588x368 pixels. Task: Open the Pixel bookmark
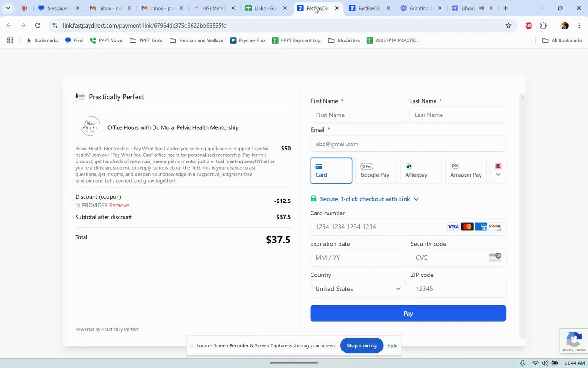click(x=74, y=40)
